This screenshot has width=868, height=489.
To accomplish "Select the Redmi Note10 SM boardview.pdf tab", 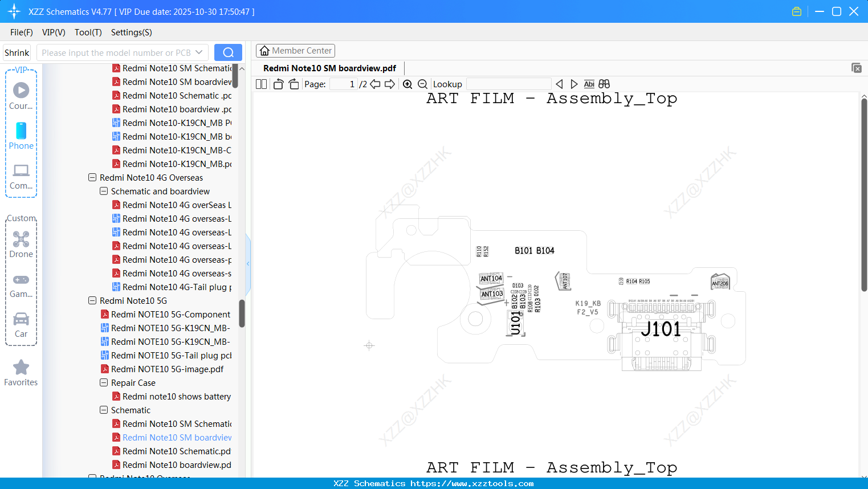I will 329,68.
